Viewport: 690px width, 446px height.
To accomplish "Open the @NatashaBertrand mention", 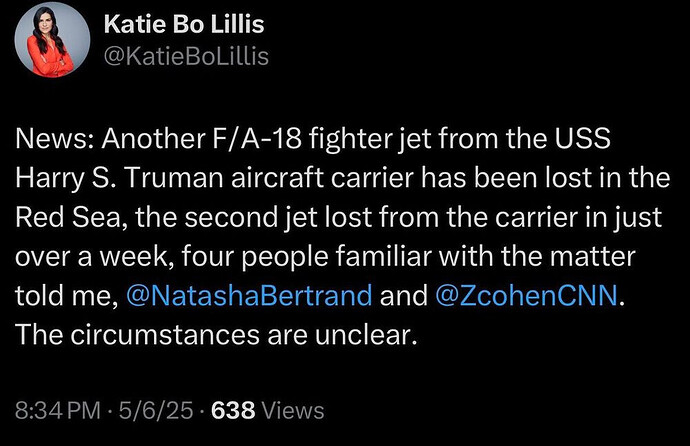I will tap(249, 295).
